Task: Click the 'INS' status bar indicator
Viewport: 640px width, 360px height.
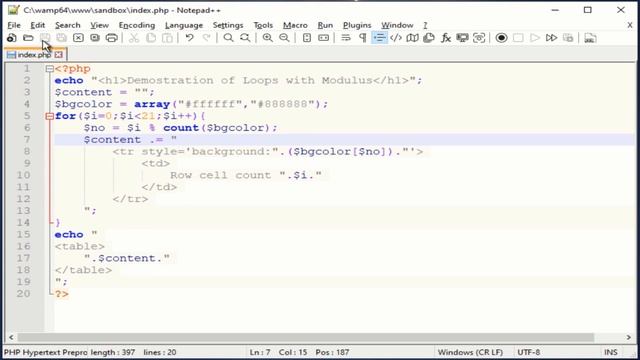Action: 611,352
